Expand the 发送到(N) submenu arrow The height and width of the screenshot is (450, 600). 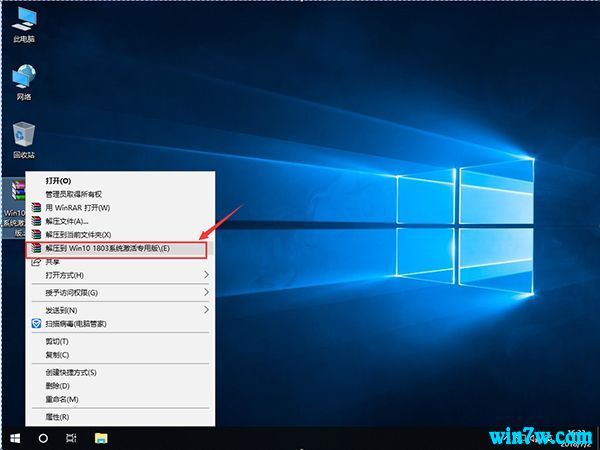tap(206, 310)
